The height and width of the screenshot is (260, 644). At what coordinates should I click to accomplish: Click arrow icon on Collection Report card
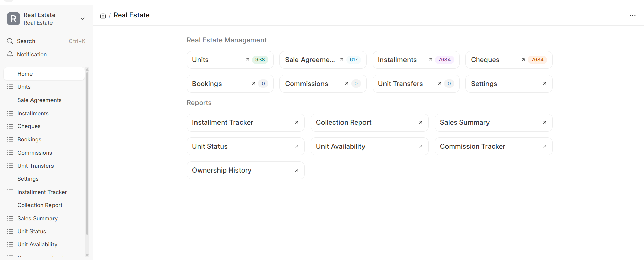420,122
